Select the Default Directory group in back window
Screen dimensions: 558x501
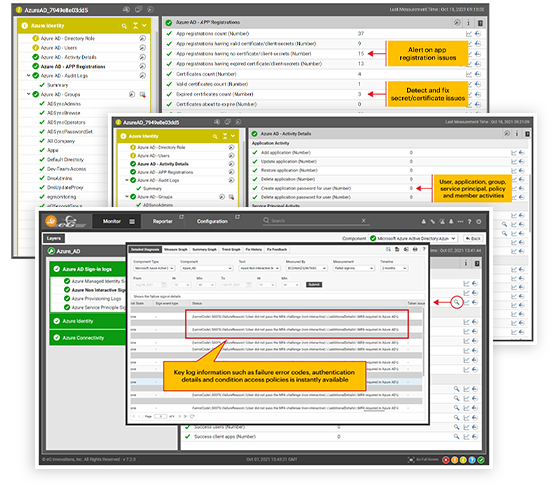click(65, 159)
